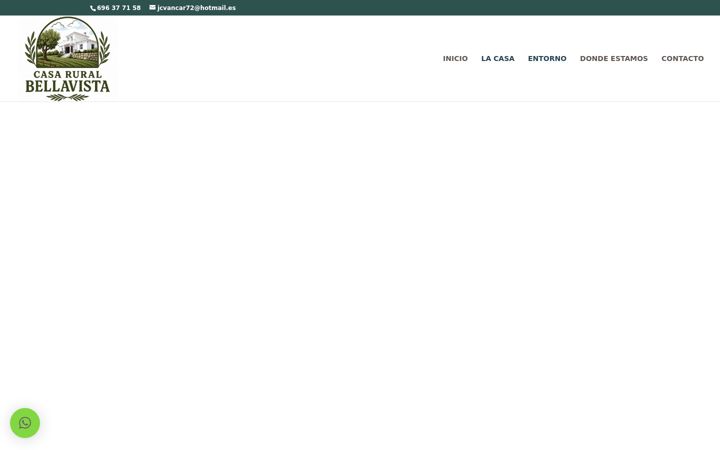Click the olive tree in the logo

click(49, 43)
